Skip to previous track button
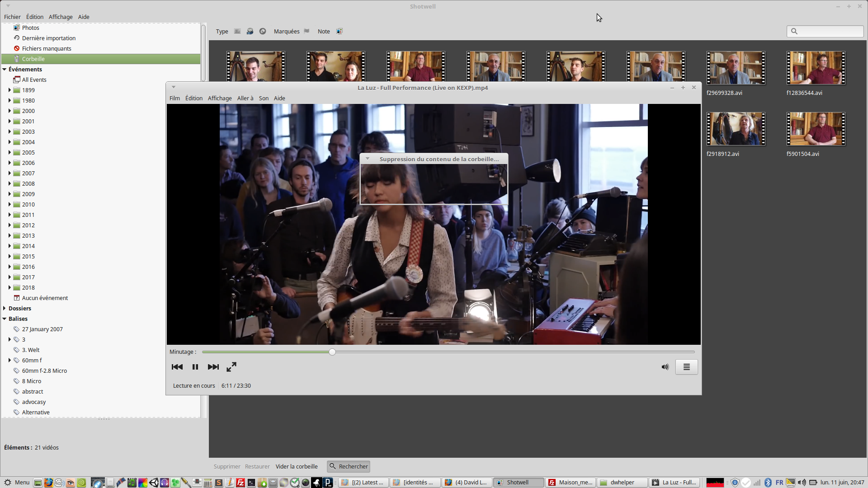Viewport: 868px width, 488px height. point(177,367)
